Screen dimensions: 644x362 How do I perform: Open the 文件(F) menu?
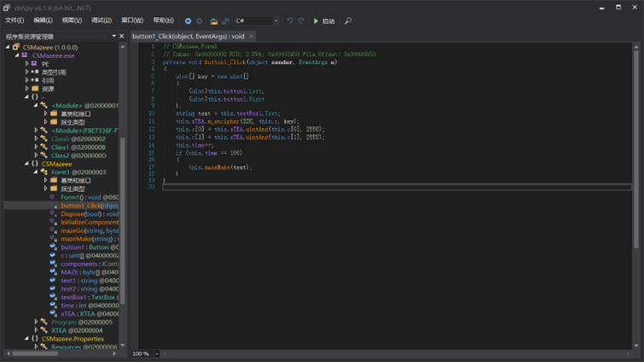[x=15, y=20]
